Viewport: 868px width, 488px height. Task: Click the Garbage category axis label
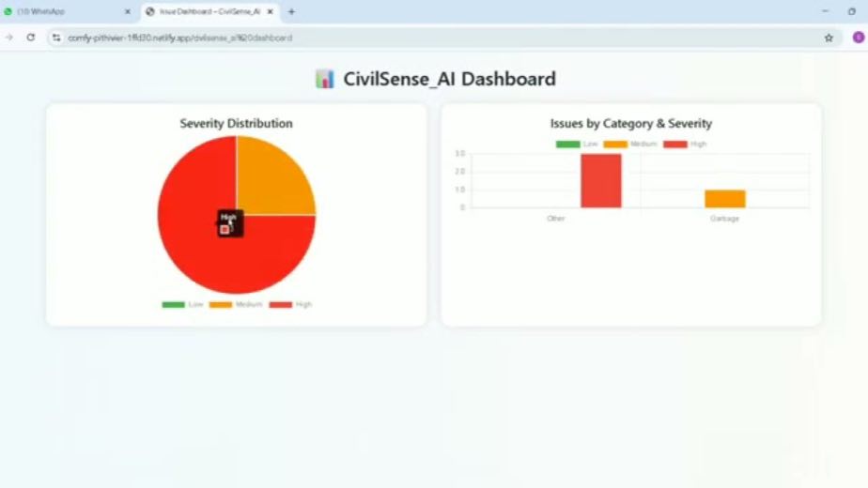coord(724,219)
